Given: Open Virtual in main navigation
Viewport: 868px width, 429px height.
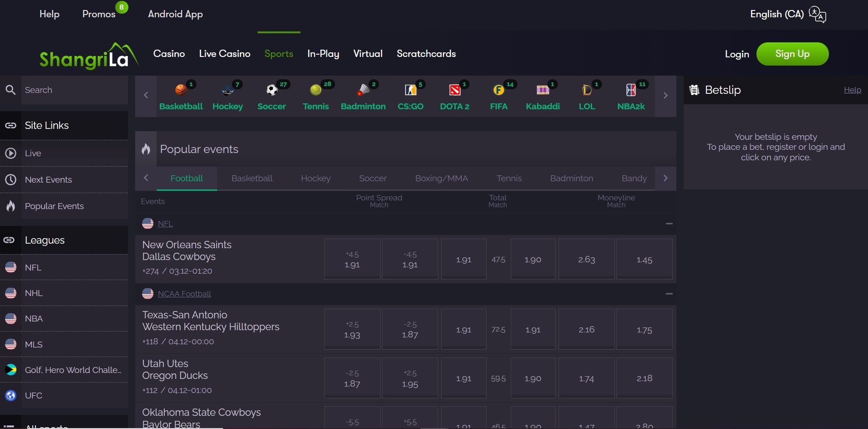Looking at the screenshot, I should coord(368,54).
